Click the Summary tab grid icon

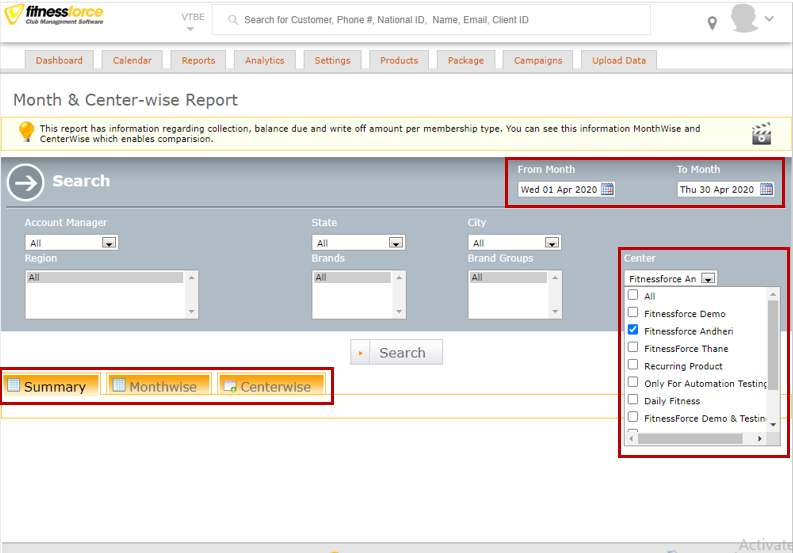click(x=14, y=385)
